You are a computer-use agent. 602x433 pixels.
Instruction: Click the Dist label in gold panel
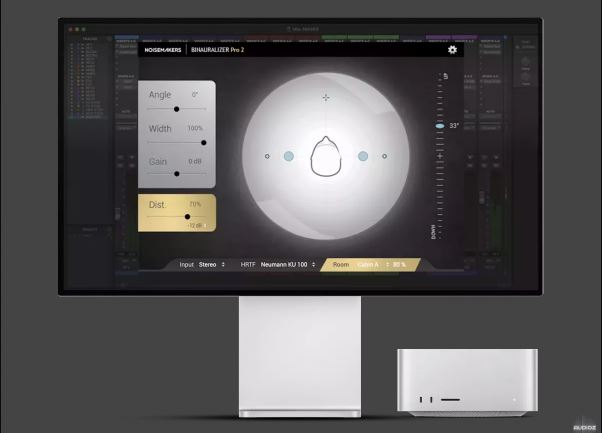click(x=157, y=205)
